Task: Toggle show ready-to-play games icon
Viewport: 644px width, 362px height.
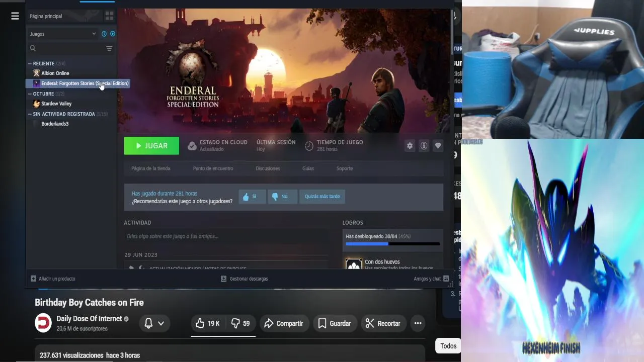Action: pyautogui.click(x=113, y=34)
